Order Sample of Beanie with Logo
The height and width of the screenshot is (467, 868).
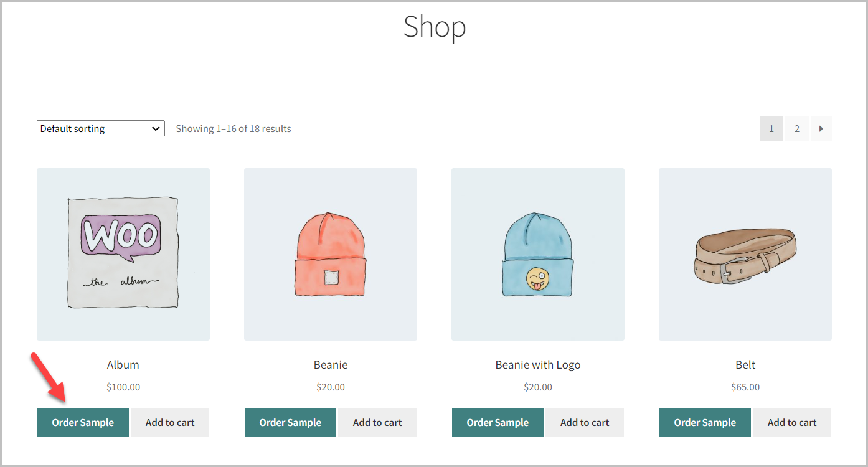[498, 422]
